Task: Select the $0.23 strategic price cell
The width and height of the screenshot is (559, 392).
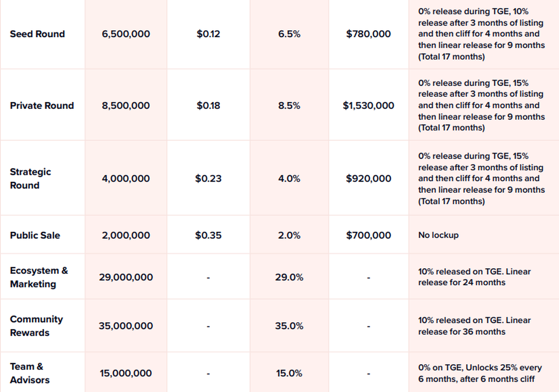Action: 208,179
